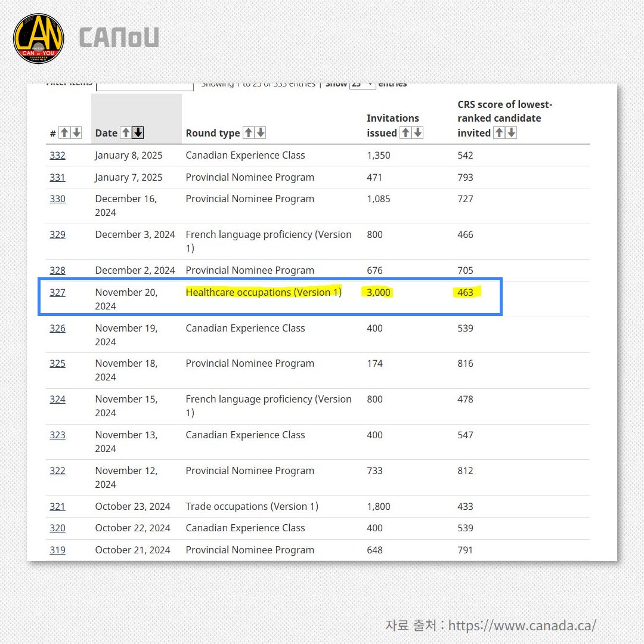Sort Round type ascending arrow

click(249, 133)
